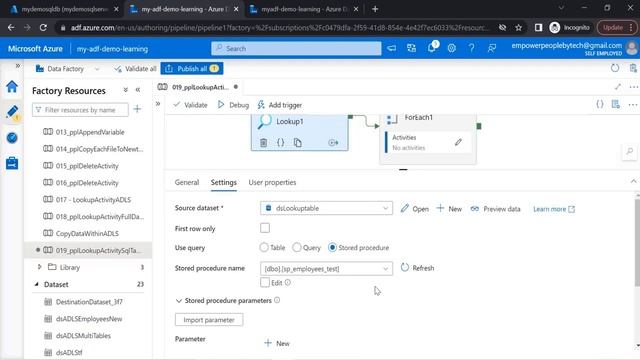Edit ForEach1 activities with pencil icon
Image resolution: width=640 pixels, height=360 pixels.
tap(458, 142)
